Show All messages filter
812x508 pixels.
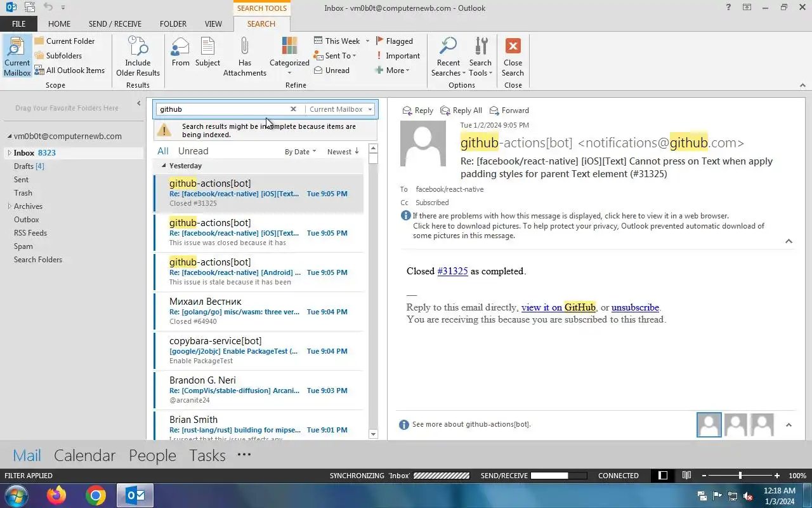pos(163,151)
